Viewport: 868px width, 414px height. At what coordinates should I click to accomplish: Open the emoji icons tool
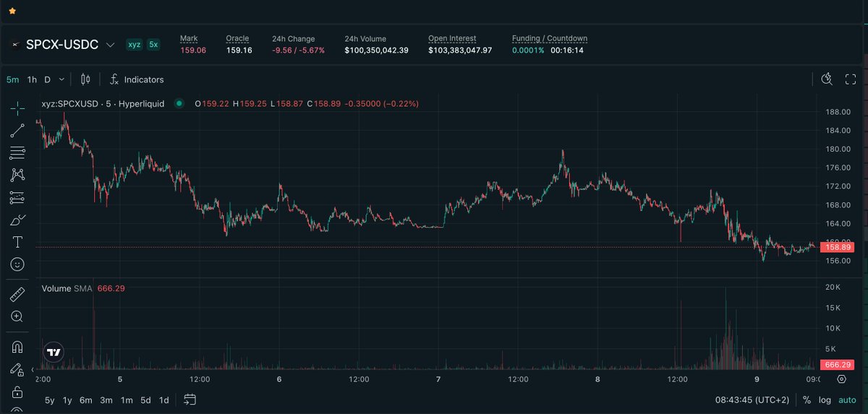coord(17,264)
